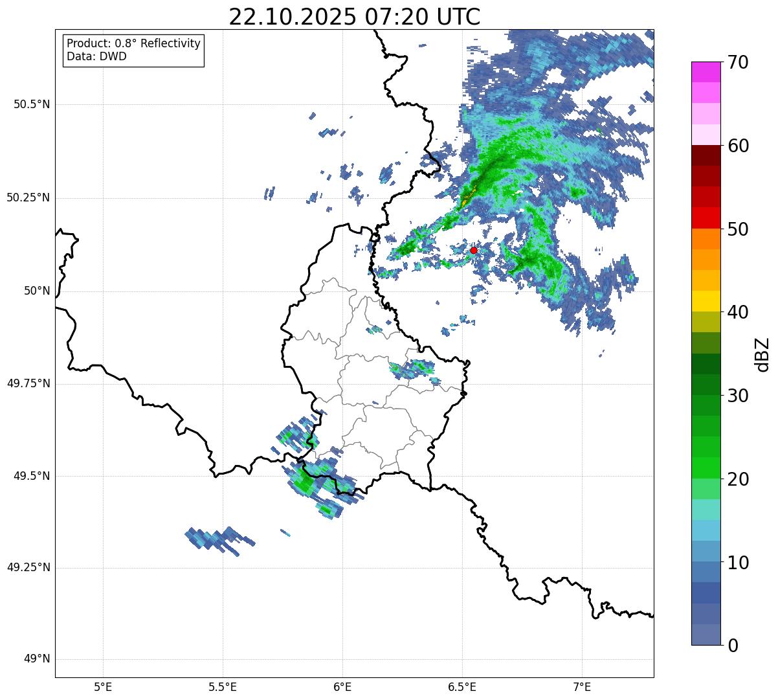Click the colorbar tick label "40"
Image resolution: width=778 pixels, height=700 pixels.
[738, 312]
